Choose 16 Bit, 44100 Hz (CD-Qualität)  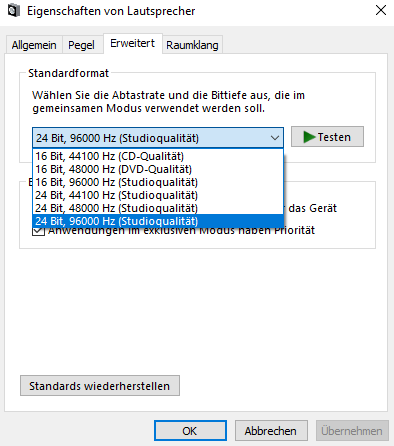pyautogui.click(x=158, y=156)
